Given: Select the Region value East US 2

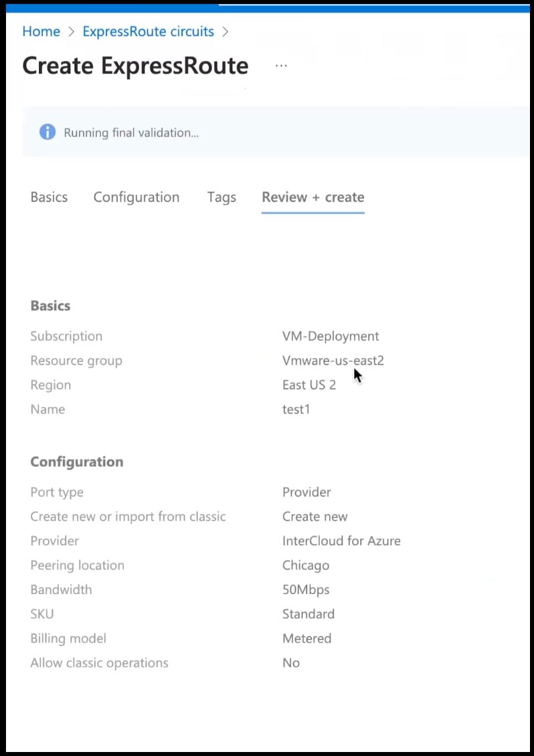Looking at the screenshot, I should pyautogui.click(x=309, y=385).
